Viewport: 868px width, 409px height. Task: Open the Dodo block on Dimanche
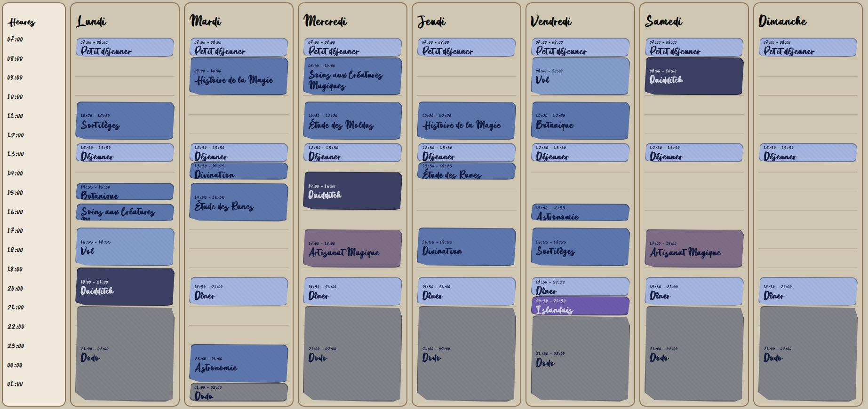pyautogui.click(x=808, y=354)
